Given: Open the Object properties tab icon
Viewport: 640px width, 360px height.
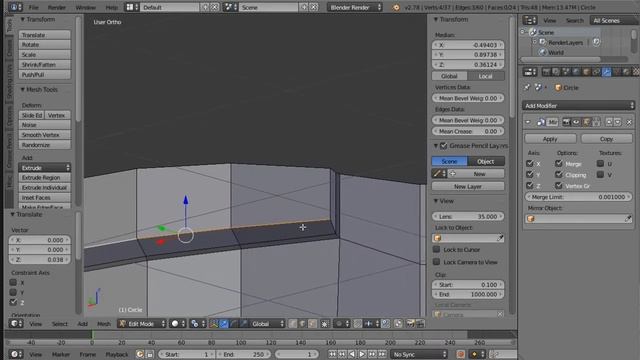Looking at the screenshot, I should click(x=586, y=72).
